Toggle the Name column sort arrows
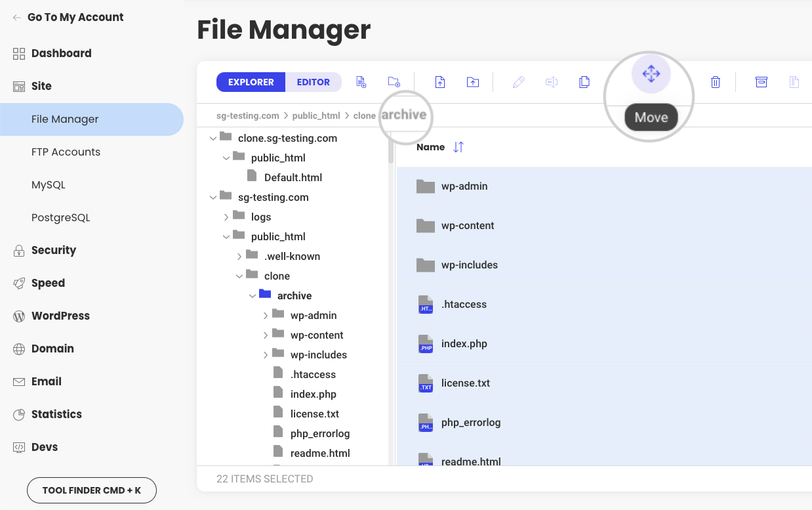Image resolution: width=812 pixels, height=510 pixels. pos(458,147)
